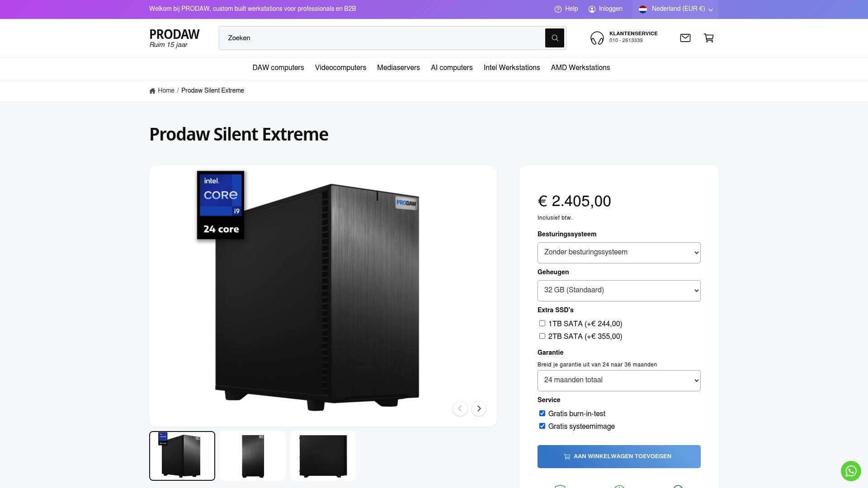Open Videocomputers menu
This screenshot has height=488, width=868.
[340, 68]
